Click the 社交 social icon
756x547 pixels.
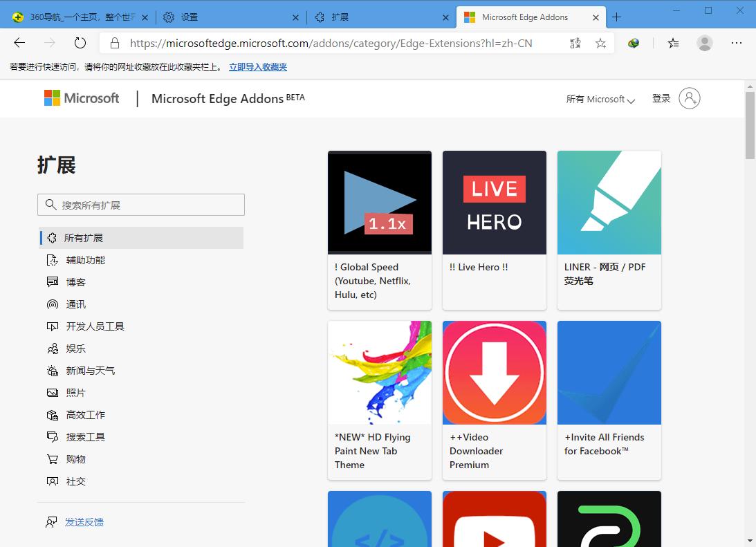[53, 481]
